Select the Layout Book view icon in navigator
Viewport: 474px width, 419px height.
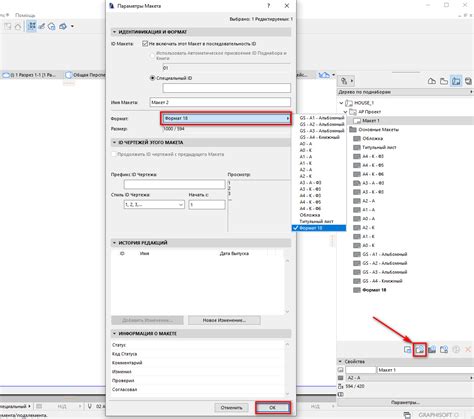pos(456,81)
